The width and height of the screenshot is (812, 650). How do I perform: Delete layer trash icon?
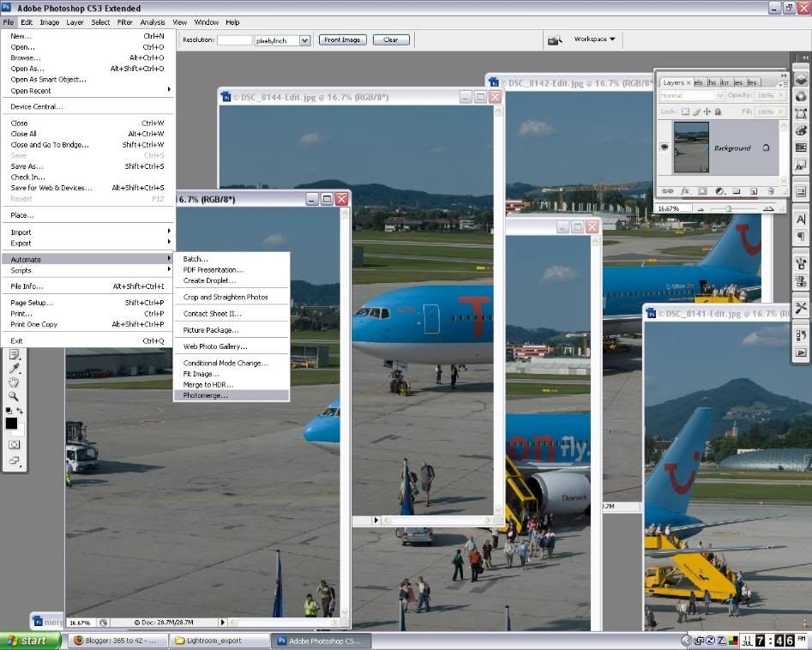click(771, 191)
